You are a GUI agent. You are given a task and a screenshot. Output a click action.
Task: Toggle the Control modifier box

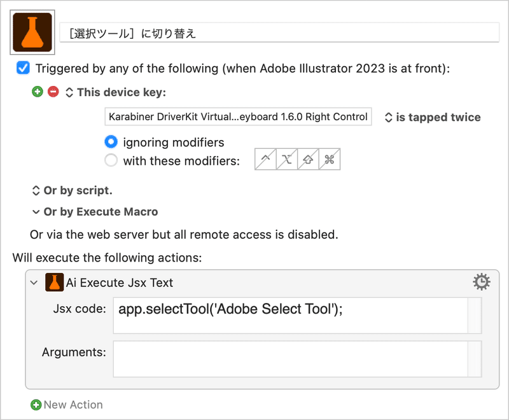tap(265, 159)
